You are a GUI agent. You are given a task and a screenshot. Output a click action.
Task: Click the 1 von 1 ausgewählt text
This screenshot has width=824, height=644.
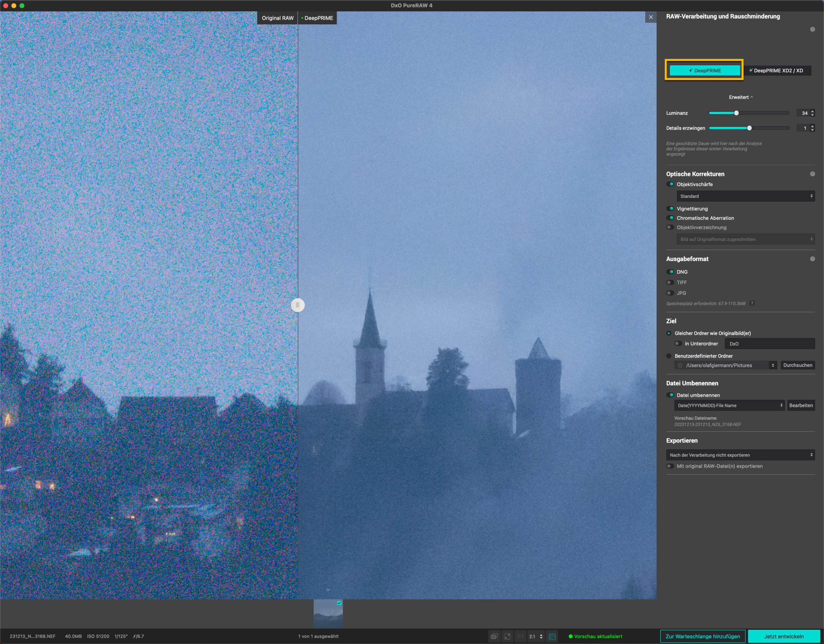318,637
